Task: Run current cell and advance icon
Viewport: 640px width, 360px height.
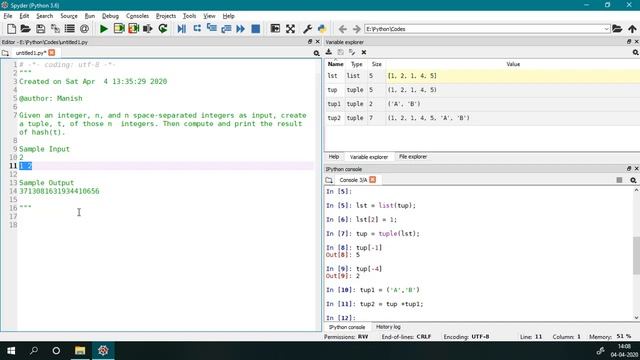Action: point(133,29)
